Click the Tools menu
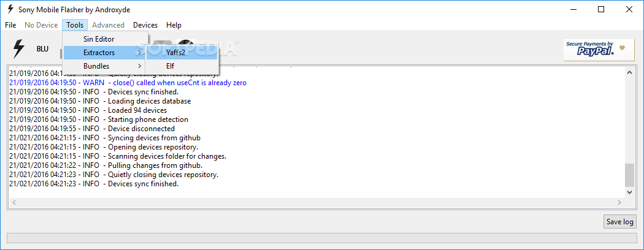This screenshot has width=644, height=250. point(75,25)
